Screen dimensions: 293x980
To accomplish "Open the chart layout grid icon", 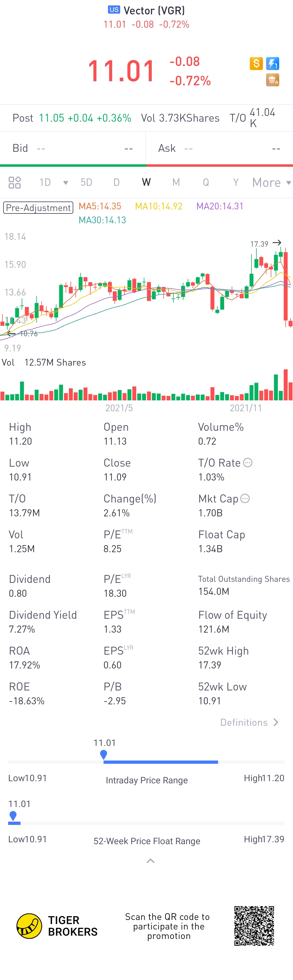I will pos(14,183).
